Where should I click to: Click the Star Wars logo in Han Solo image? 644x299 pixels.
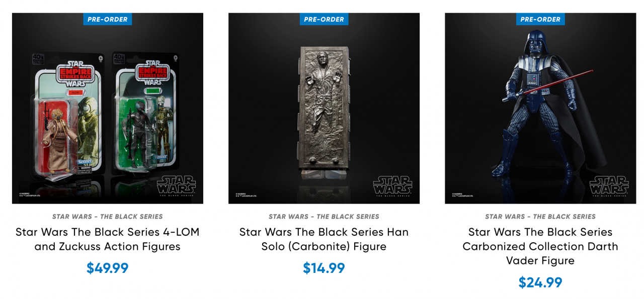[392, 185]
